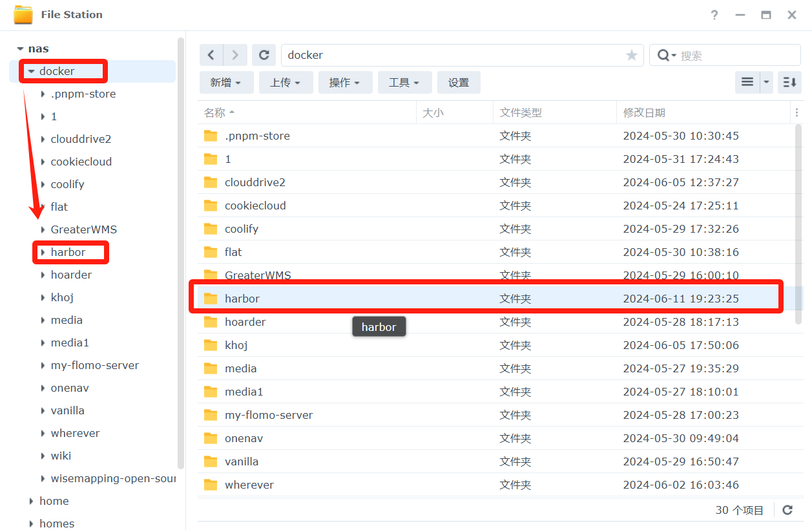Open the 新增 dropdown menu
The image size is (812, 530).
(x=225, y=83)
